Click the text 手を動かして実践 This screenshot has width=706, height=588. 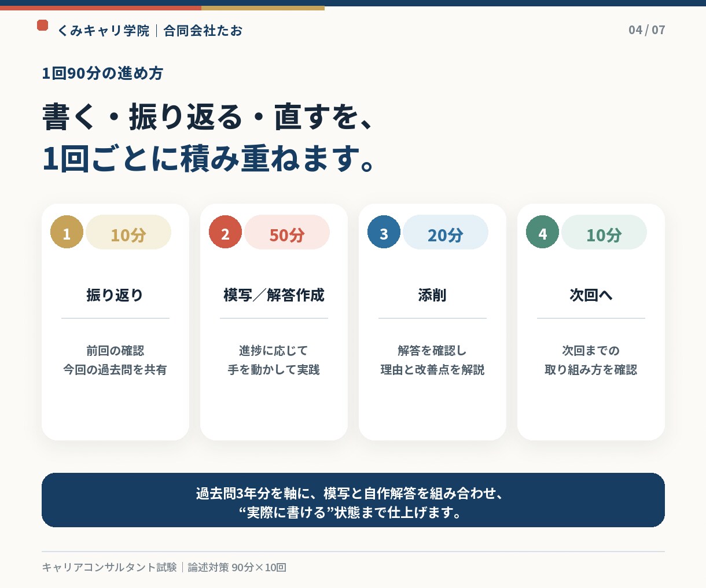[274, 370]
